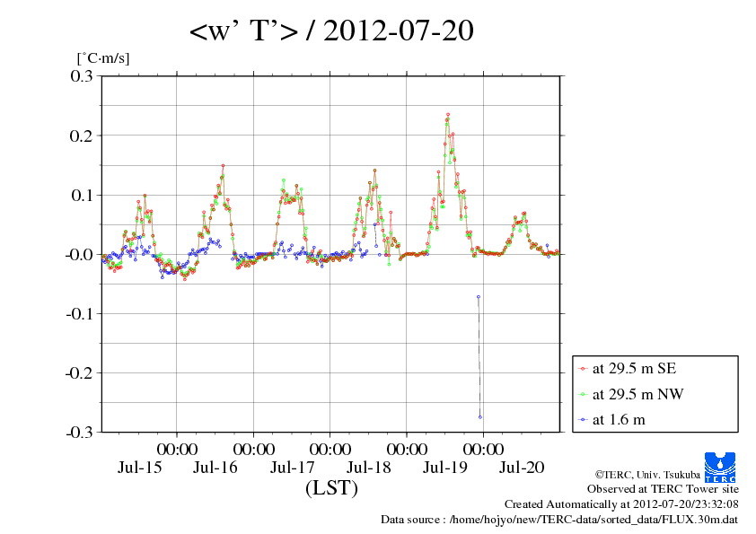756x534 pixels.
Task: Click the 'Data source' file path line
Action: point(559,520)
